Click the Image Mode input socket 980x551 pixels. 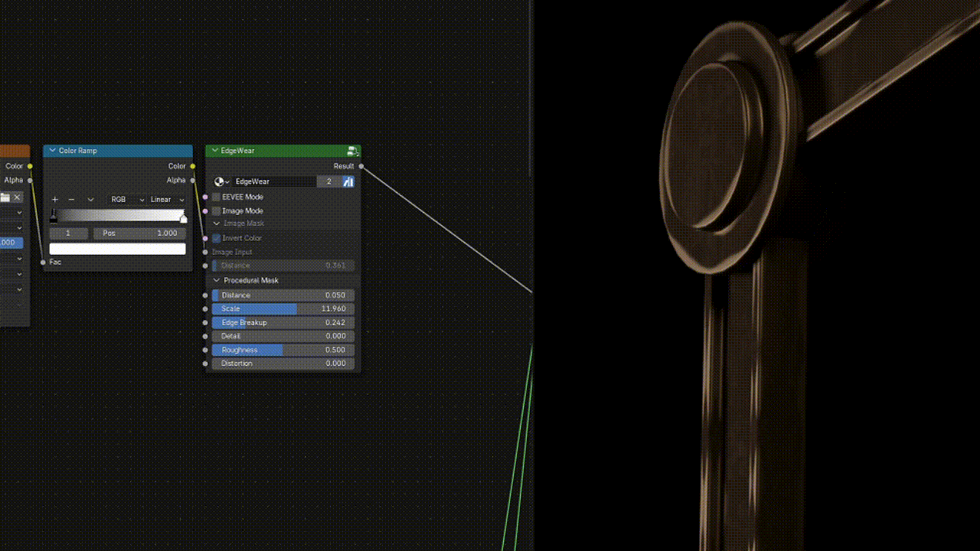tap(205, 210)
